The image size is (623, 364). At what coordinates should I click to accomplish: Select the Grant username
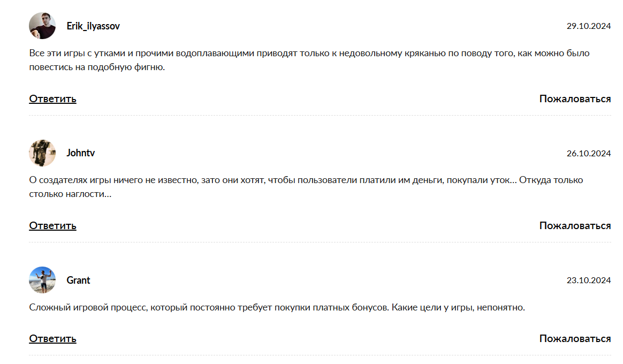point(78,280)
